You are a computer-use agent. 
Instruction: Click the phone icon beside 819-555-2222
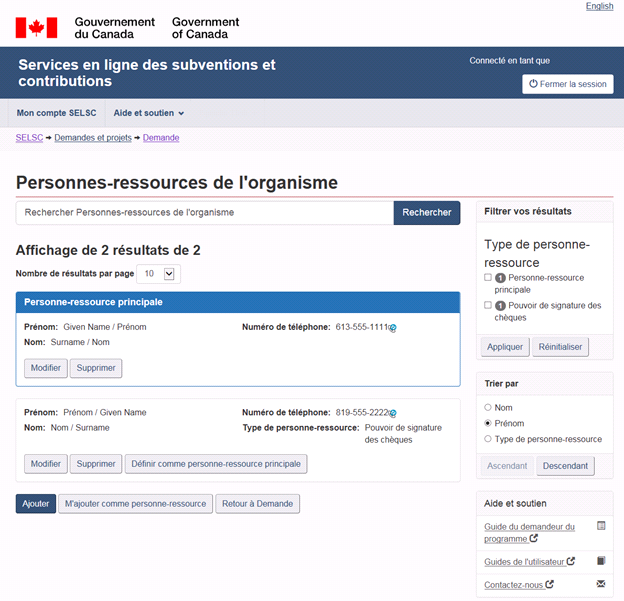coord(393,413)
